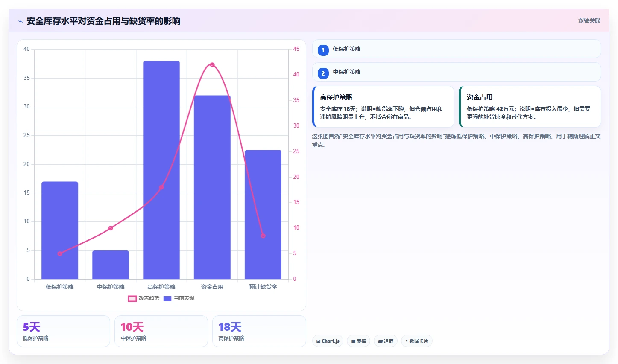Click the 45 tick on the right axis
Viewport: 618px width, 364px height.
[x=296, y=49]
